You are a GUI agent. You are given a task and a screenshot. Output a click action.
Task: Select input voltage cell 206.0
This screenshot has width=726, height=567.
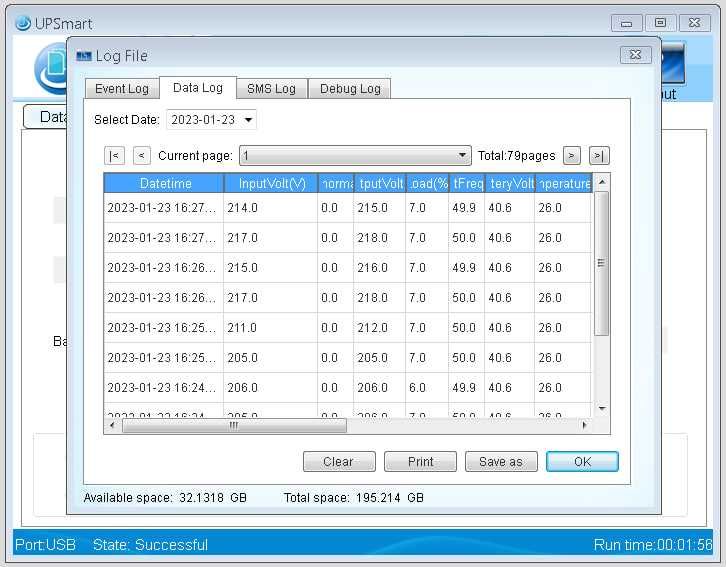pos(270,387)
